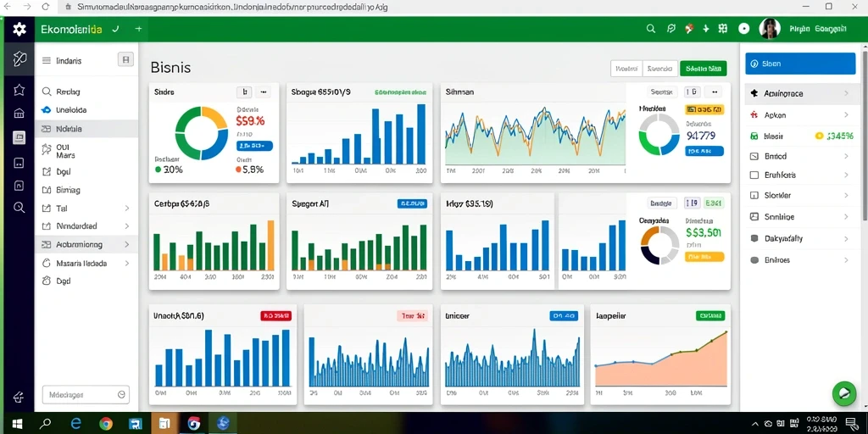Image resolution: width=868 pixels, height=434 pixels.
Task: Open Chrome from the Windows taskbar
Action: pyautogui.click(x=106, y=424)
